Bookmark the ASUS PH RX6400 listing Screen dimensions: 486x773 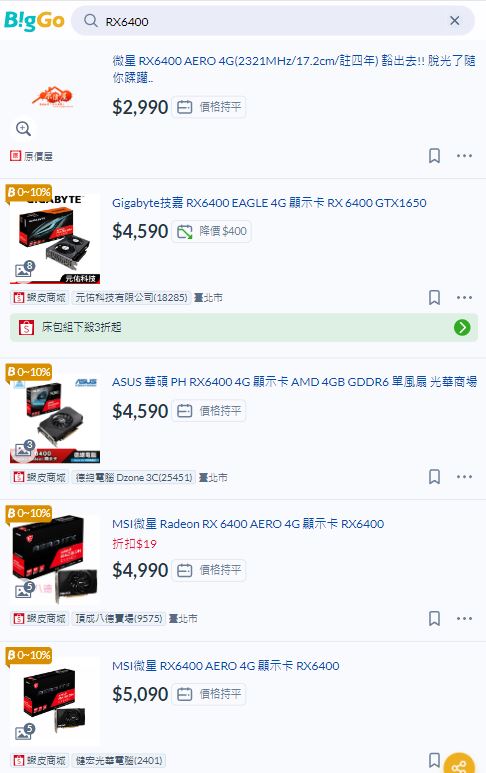click(x=434, y=477)
